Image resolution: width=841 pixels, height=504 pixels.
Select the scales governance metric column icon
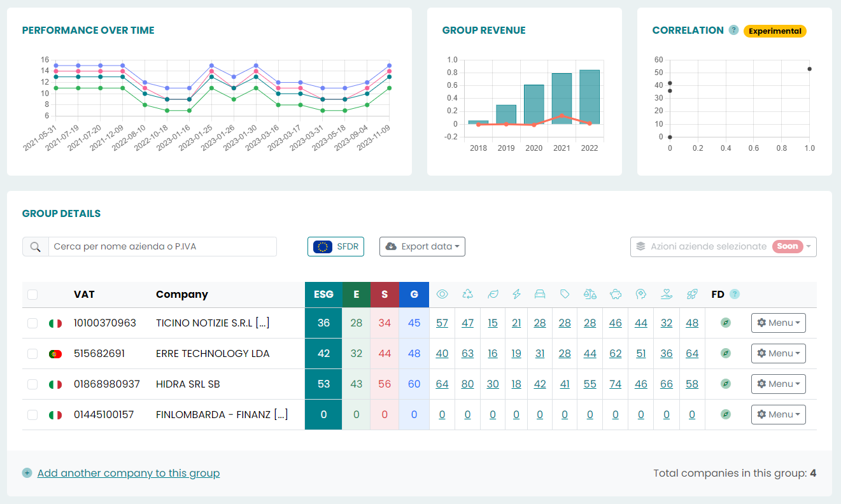coord(590,294)
